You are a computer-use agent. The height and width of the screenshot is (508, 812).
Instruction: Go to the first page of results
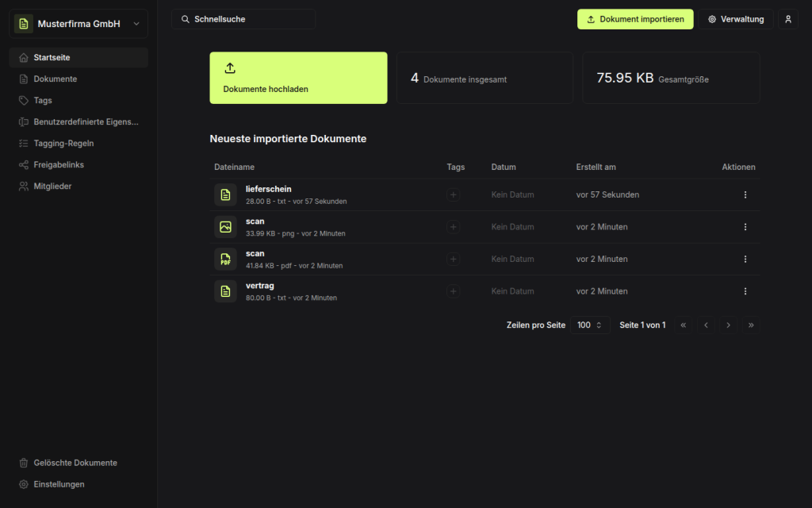point(683,325)
